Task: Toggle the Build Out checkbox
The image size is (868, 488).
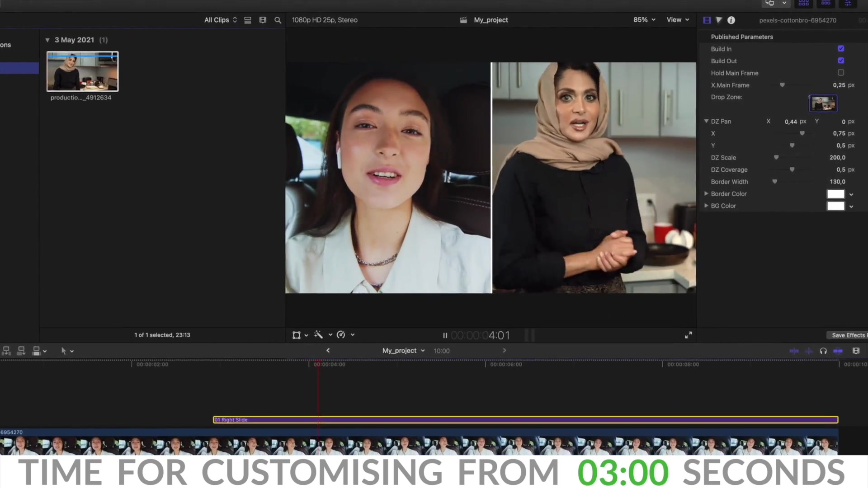Action: click(842, 61)
